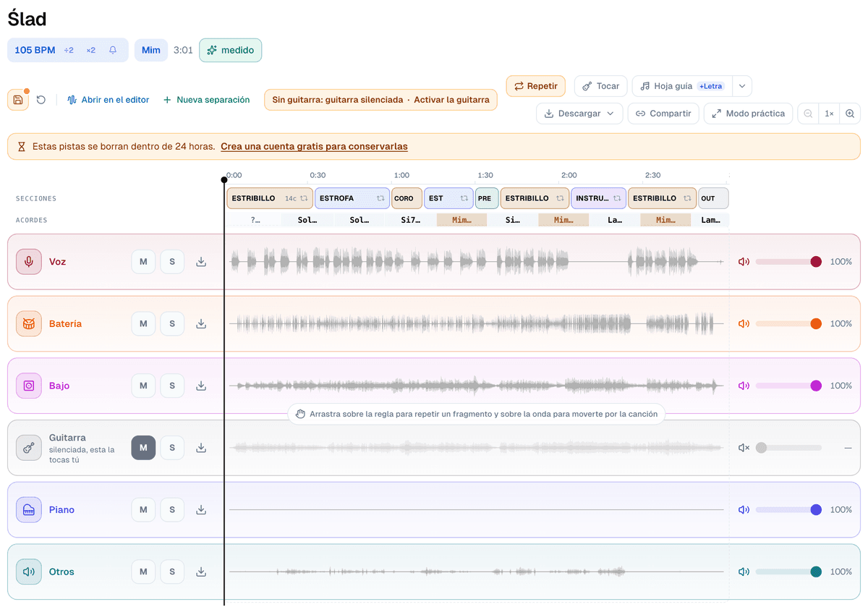Solo the Otros track
Screen dimensions: 868x607
pos(172,572)
